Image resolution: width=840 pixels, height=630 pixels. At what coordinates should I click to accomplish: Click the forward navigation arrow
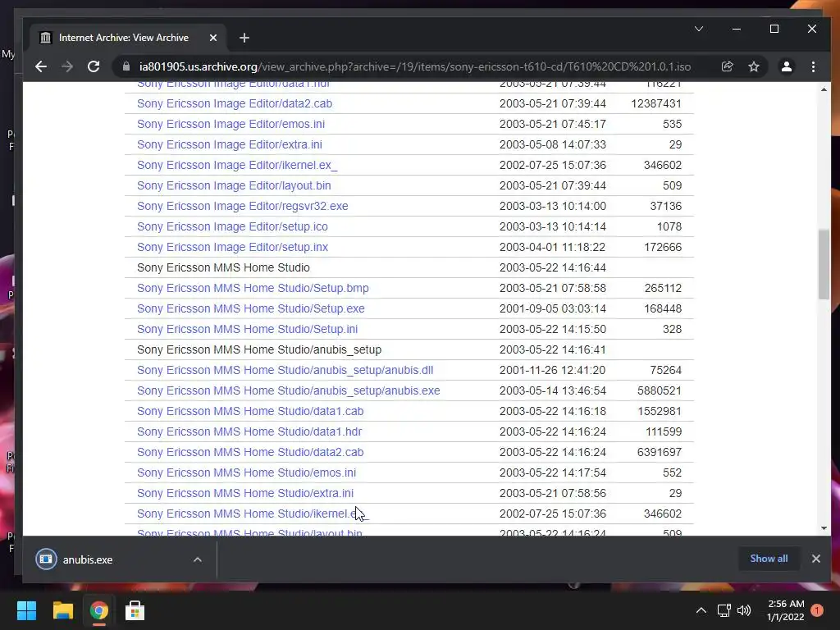click(67, 66)
